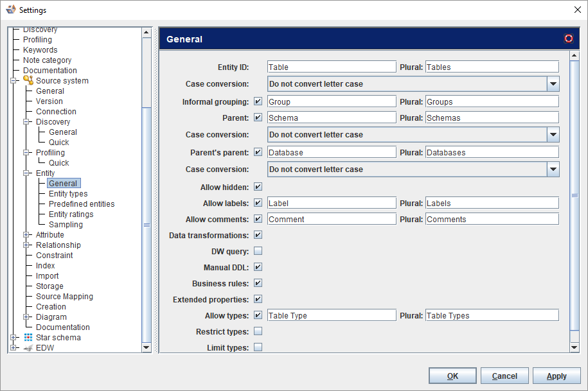Select Entity types in the tree
This screenshot has width=588, height=391.
click(68, 194)
